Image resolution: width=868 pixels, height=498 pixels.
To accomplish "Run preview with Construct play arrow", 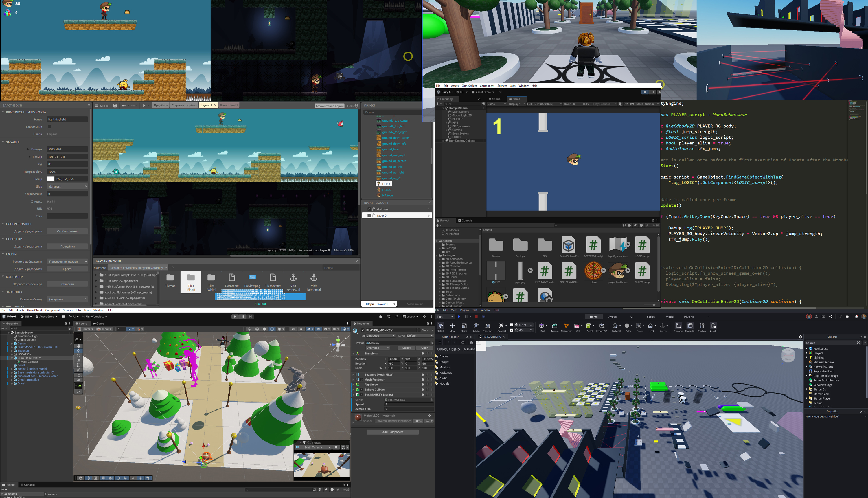I will 144,106.
